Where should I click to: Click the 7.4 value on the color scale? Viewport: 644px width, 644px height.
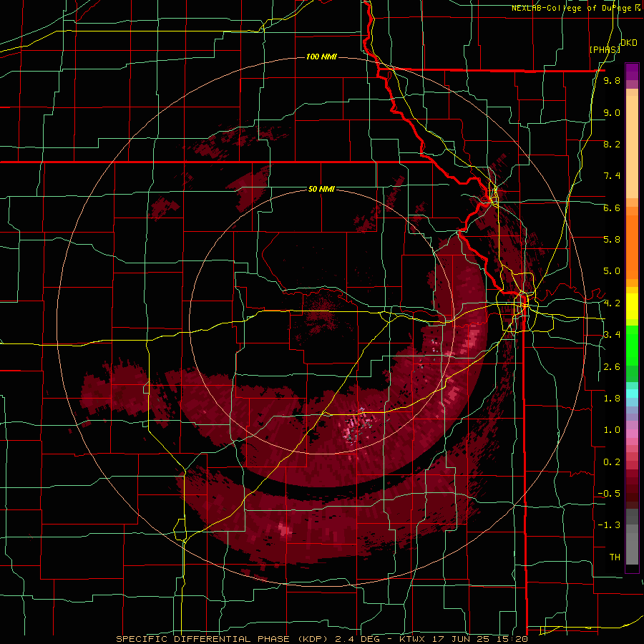(612, 176)
